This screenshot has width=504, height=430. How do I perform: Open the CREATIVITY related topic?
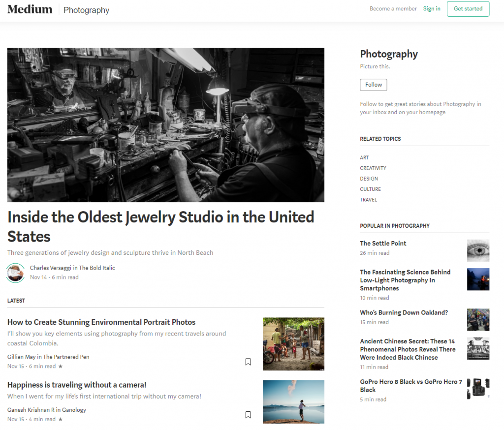tap(373, 168)
